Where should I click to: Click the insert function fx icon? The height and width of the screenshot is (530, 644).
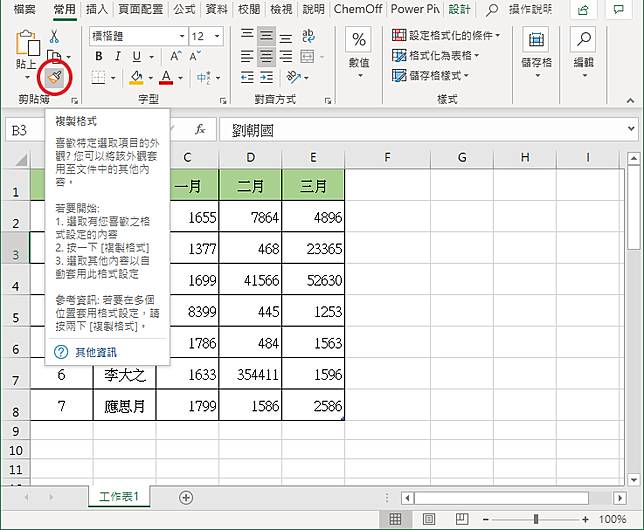(200, 130)
